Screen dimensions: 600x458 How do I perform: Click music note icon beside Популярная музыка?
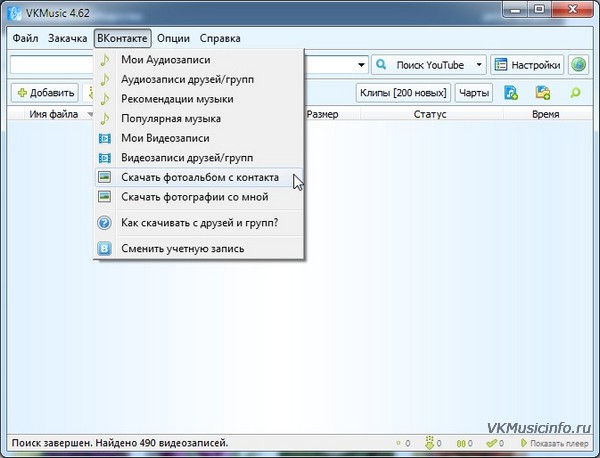pyautogui.click(x=104, y=119)
